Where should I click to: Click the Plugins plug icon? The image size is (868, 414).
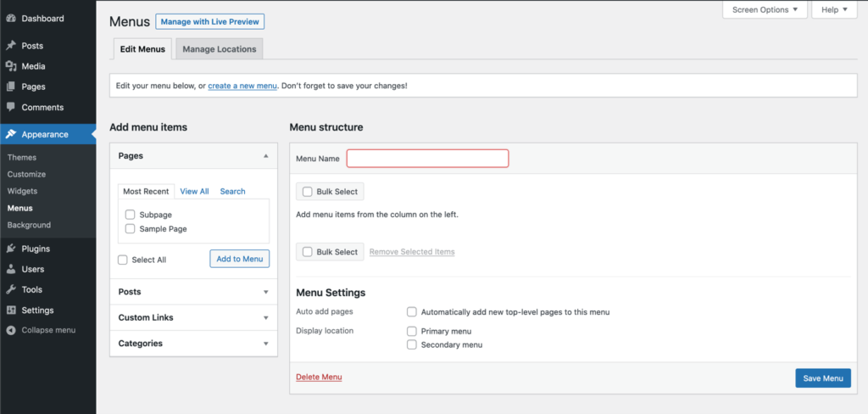point(11,249)
